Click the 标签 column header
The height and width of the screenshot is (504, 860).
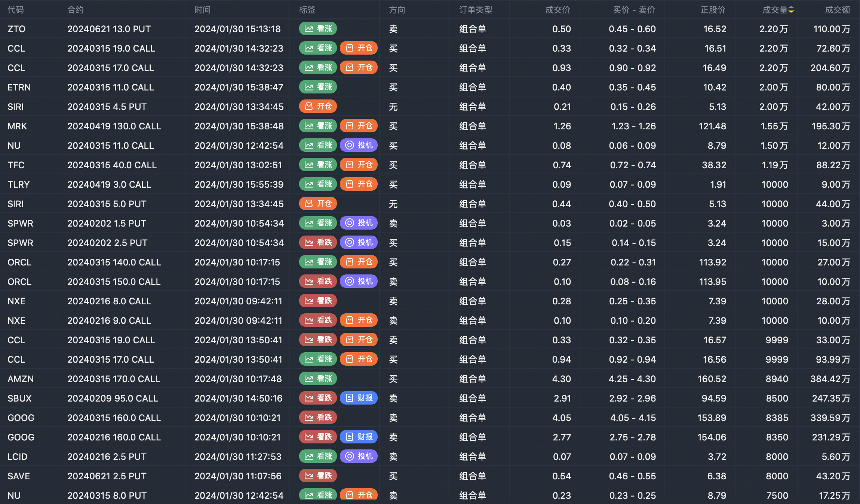point(307,10)
